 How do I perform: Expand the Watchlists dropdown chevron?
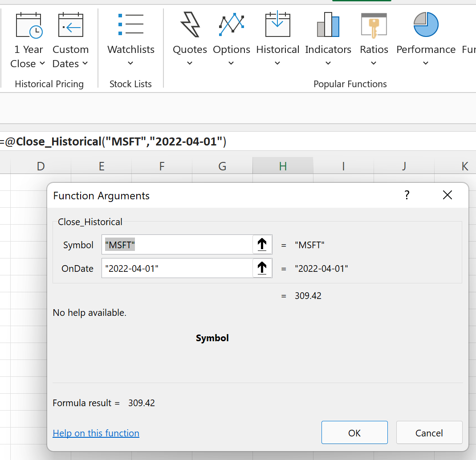(130, 63)
